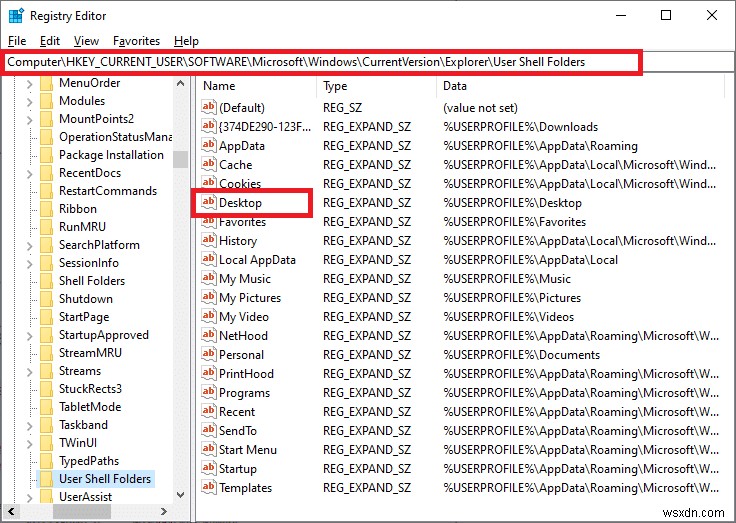This screenshot has height=523, width=736.
Task: Click the Shutdown folder icon
Action: click(46, 299)
